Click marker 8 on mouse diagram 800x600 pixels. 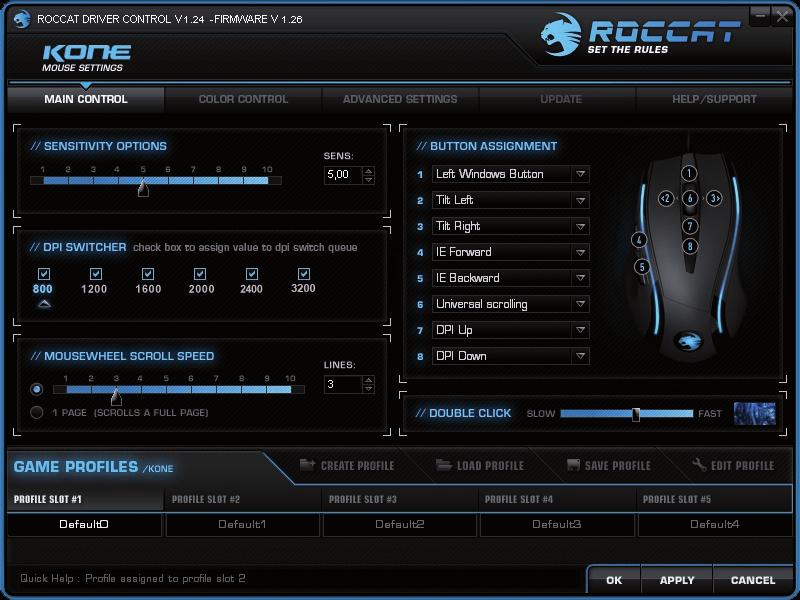[690, 246]
